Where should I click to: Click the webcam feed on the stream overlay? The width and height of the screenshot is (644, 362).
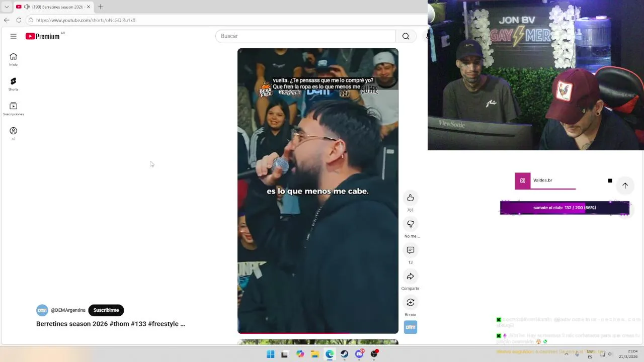coord(536,75)
